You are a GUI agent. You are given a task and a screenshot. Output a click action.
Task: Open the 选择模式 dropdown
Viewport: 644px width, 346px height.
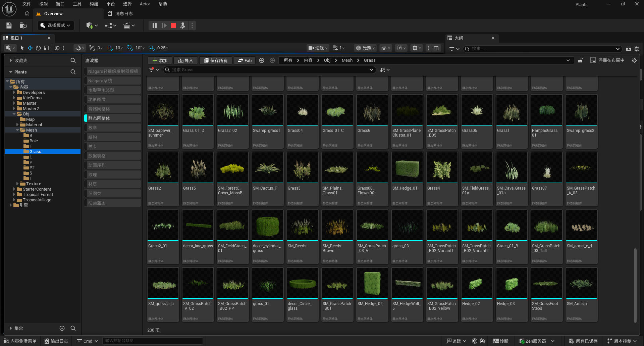(56, 26)
